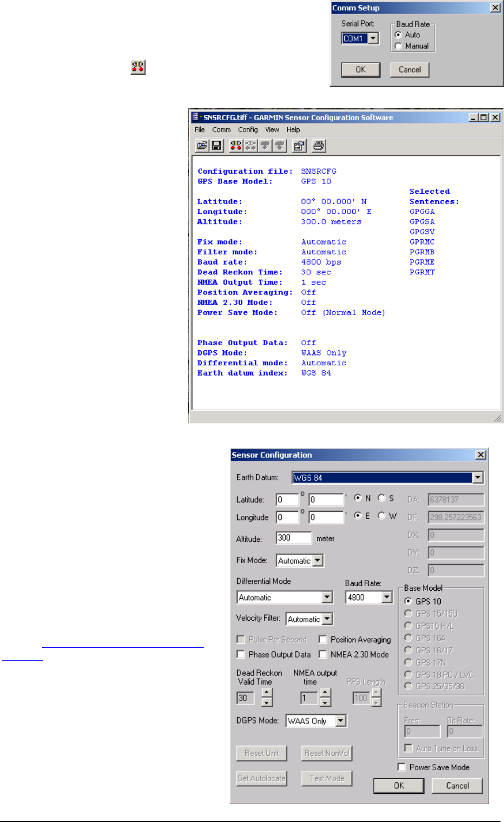Viewport: 504px width, 822px height.
Task: Expand the DGPS Mode dropdown
Action: [x=341, y=721]
